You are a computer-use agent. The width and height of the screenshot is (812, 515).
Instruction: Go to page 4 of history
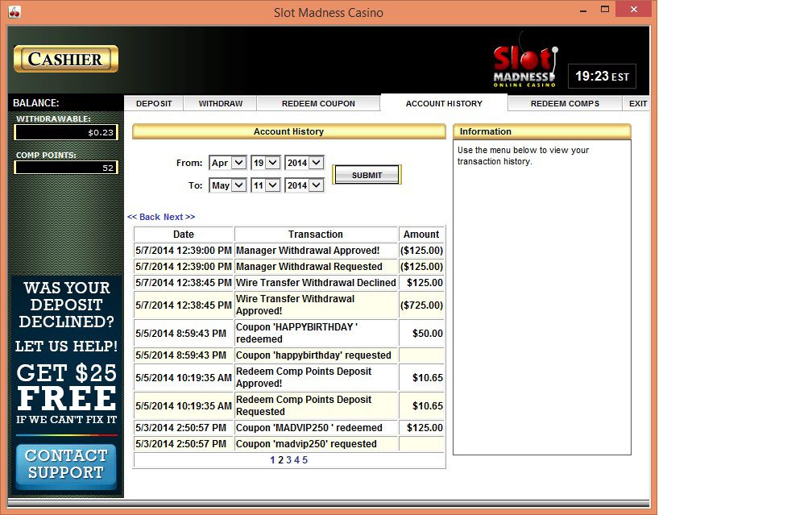click(x=296, y=460)
